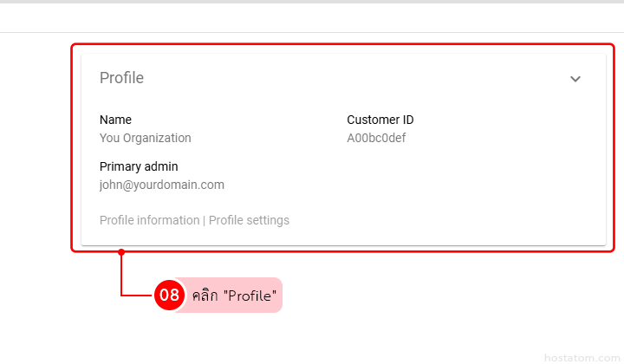Select the You Organization name text
Screen dimensions: 624x364
pyautogui.click(x=146, y=138)
